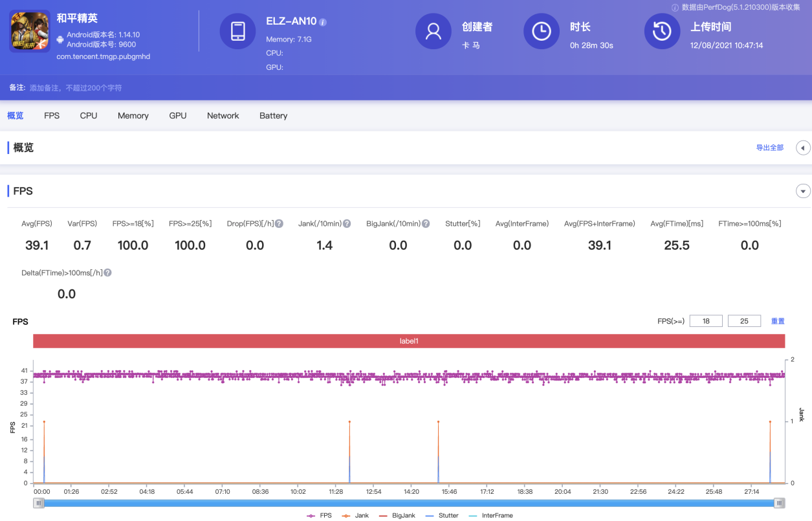This screenshot has width=812, height=521.
Task: Click the left handle of timeline range slider
Action: (39, 503)
